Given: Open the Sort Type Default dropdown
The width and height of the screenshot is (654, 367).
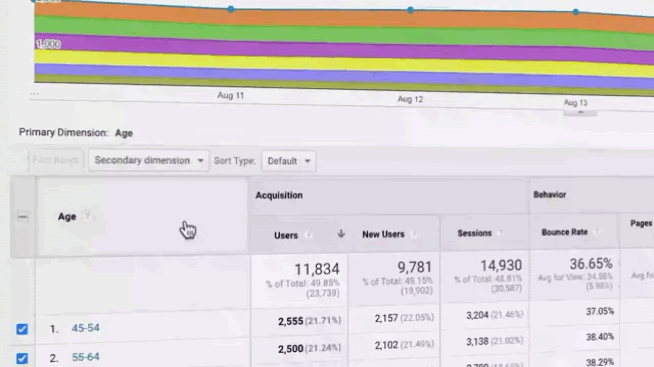Looking at the screenshot, I should (289, 161).
